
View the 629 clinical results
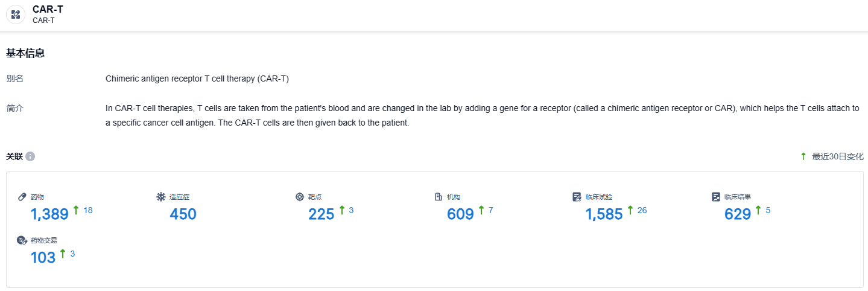pyautogui.click(x=737, y=214)
